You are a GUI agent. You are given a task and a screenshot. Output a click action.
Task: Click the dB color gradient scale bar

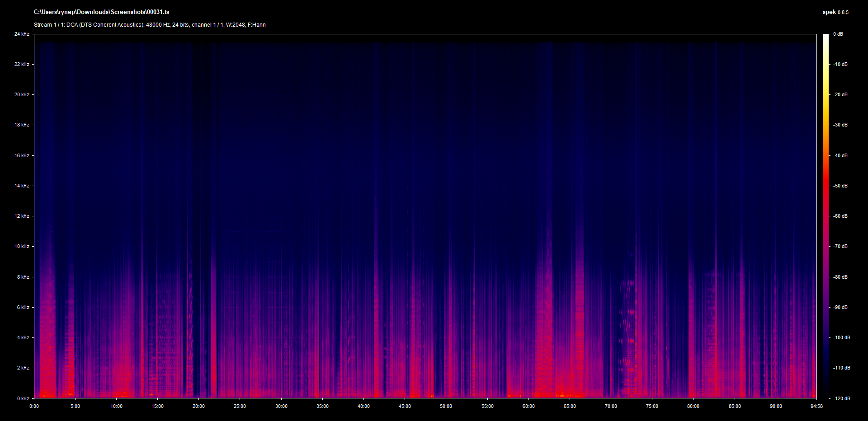tap(826, 216)
